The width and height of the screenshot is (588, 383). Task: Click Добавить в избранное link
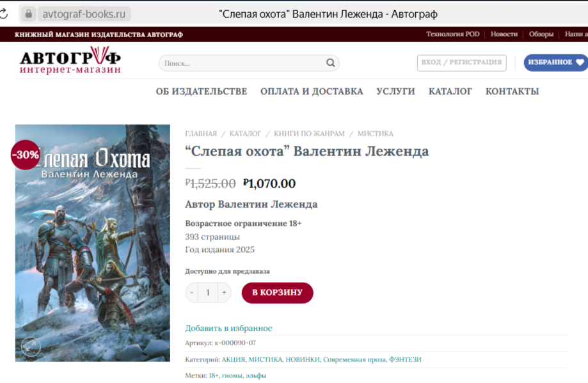pyautogui.click(x=228, y=328)
